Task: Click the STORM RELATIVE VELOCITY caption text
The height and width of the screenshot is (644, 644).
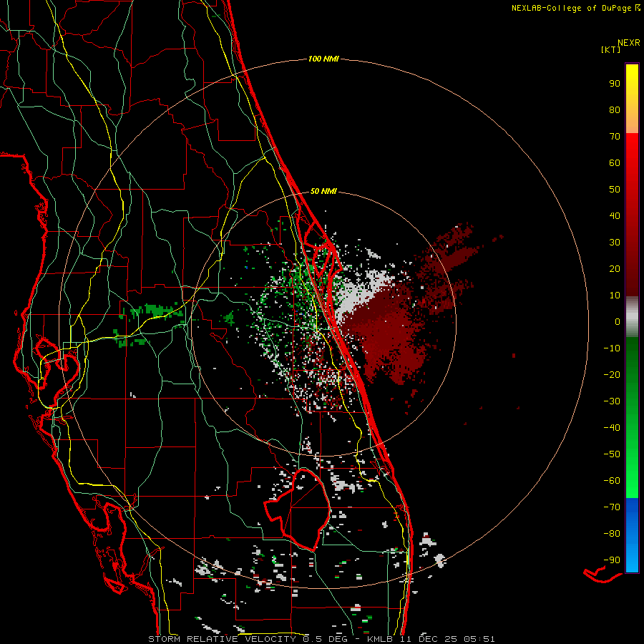Action: coord(222,639)
